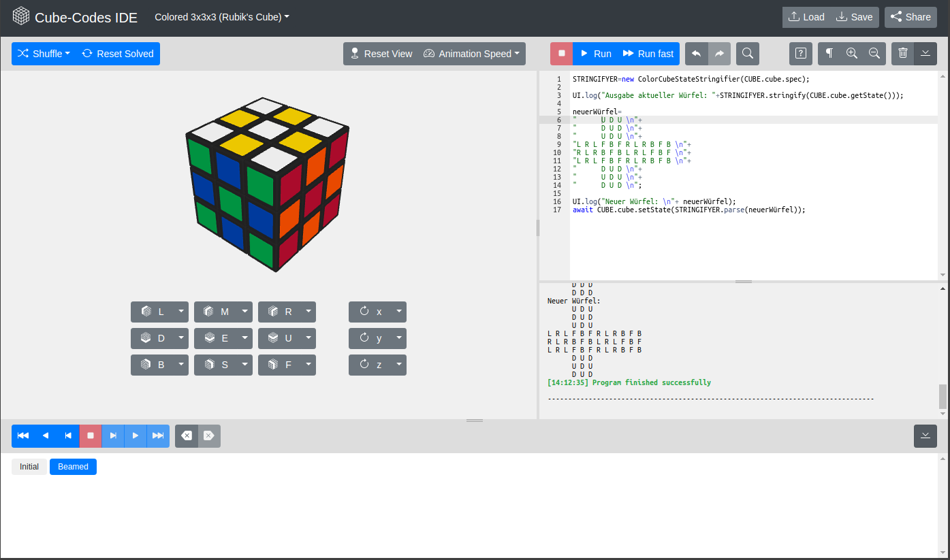This screenshot has width=950, height=560.
Task: Decrease editor font with zoom-out icon
Action: (874, 53)
